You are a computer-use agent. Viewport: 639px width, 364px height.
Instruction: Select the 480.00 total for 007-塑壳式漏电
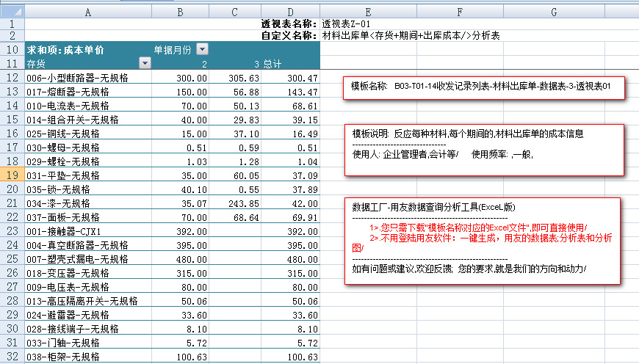pos(291,259)
